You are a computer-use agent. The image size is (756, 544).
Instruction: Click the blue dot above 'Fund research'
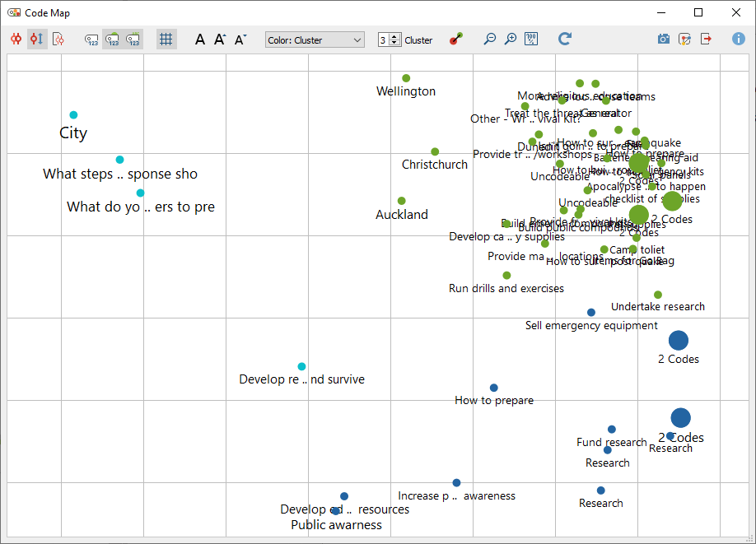coord(611,430)
